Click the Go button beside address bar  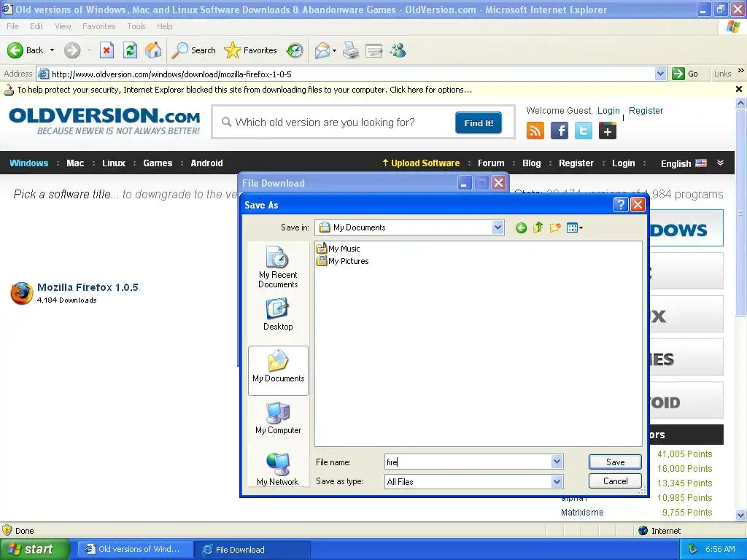[685, 74]
